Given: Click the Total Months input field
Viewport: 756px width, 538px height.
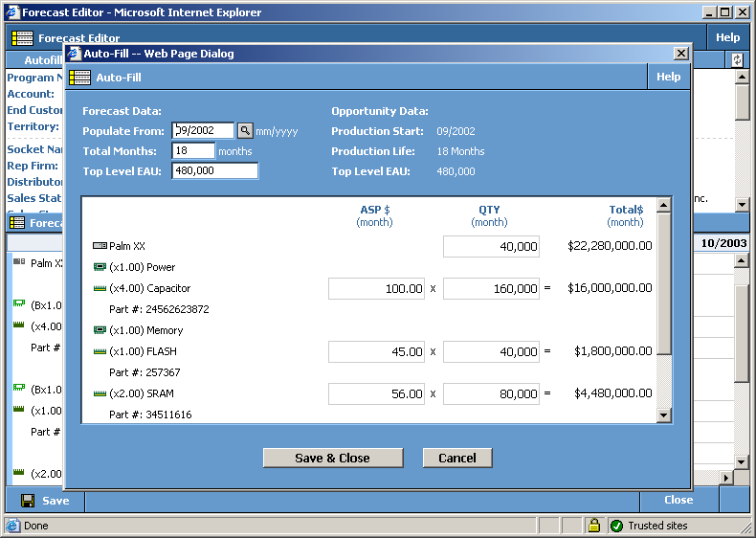Looking at the screenshot, I should click(x=193, y=150).
